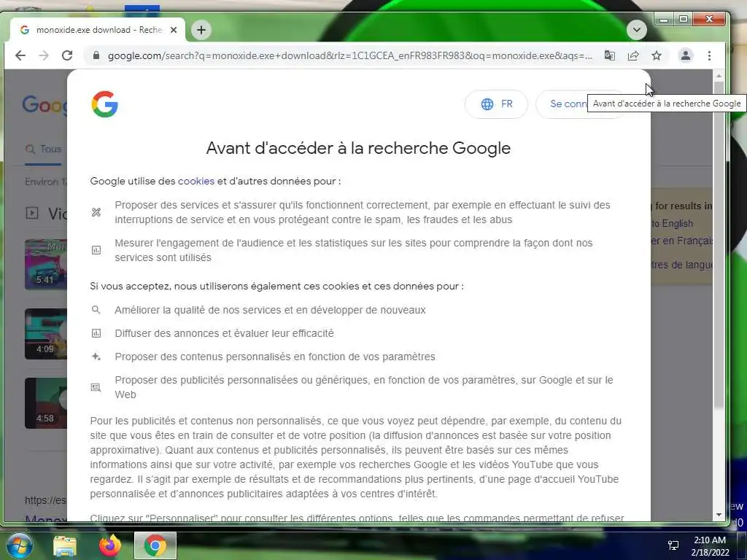Image resolution: width=747 pixels, height=560 pixels.
Task: Click the vertical scrollbar thumb
Action: [719, 245]
